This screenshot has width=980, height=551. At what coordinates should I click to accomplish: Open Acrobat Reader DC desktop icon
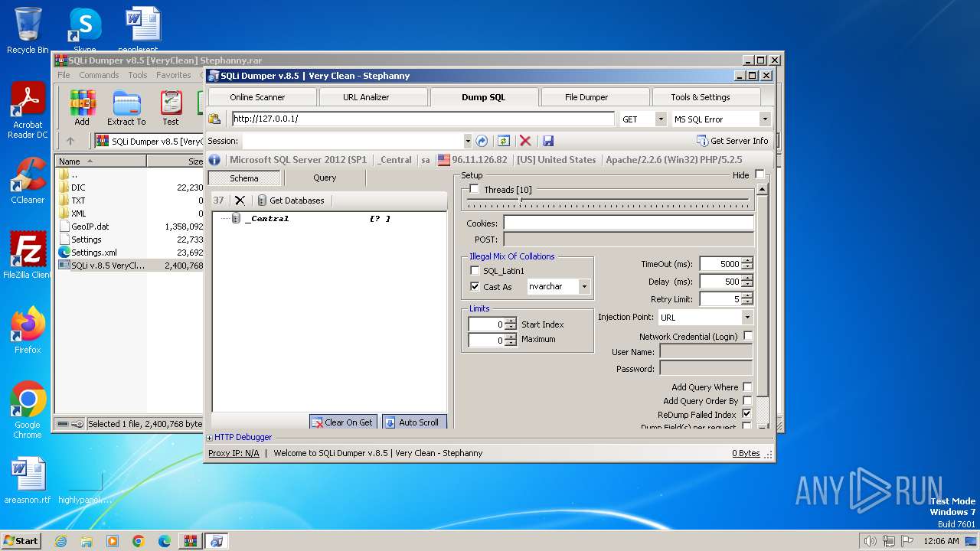[28, 111]
